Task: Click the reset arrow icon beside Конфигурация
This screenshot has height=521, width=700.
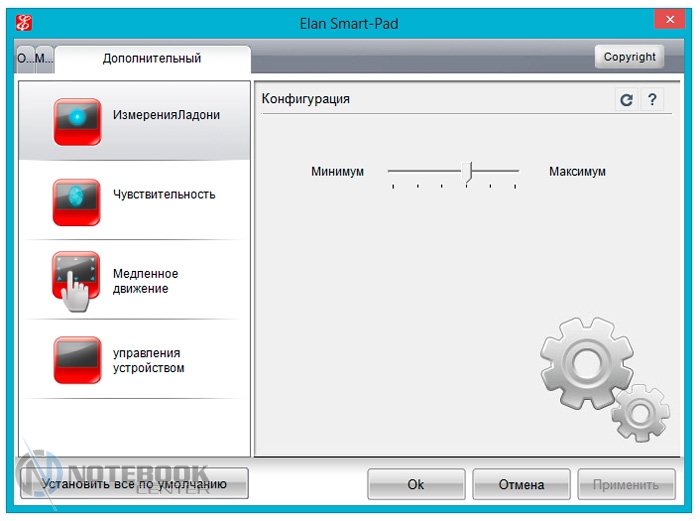Action: (x=626, y=100)
